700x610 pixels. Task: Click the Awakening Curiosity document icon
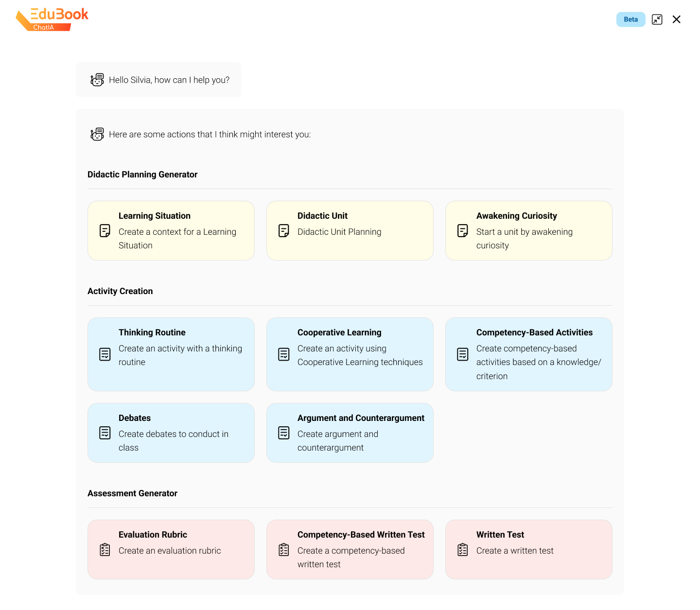click(462, 231)
